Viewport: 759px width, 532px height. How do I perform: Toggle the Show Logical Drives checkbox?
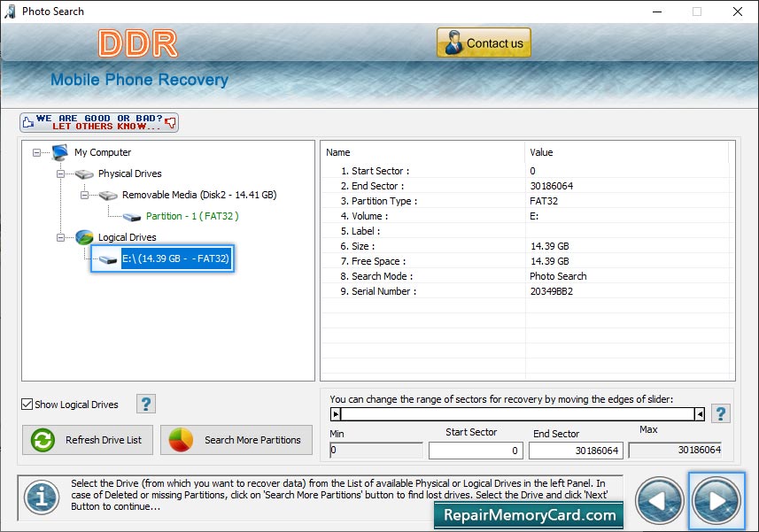[x=27, y=405]
